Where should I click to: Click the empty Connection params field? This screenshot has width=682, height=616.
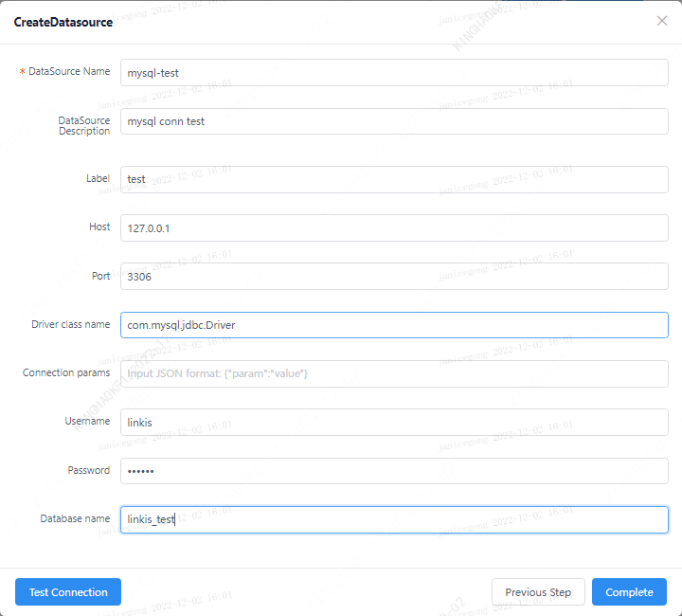pyautogui.click(x=394, y=373)
